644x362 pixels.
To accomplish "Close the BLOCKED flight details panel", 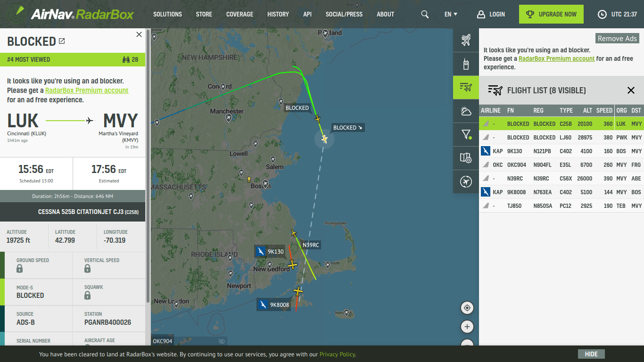I will pyautogui.click(x=139, y=34).
